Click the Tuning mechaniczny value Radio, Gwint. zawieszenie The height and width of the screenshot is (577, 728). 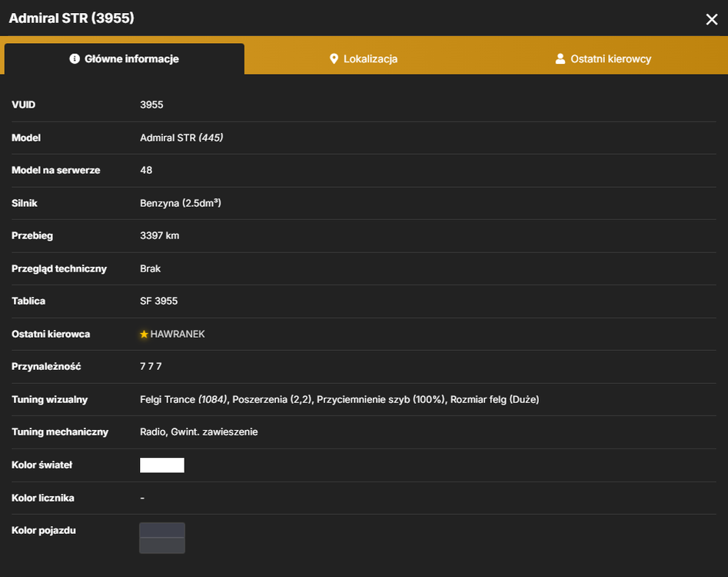click(198, 432)
